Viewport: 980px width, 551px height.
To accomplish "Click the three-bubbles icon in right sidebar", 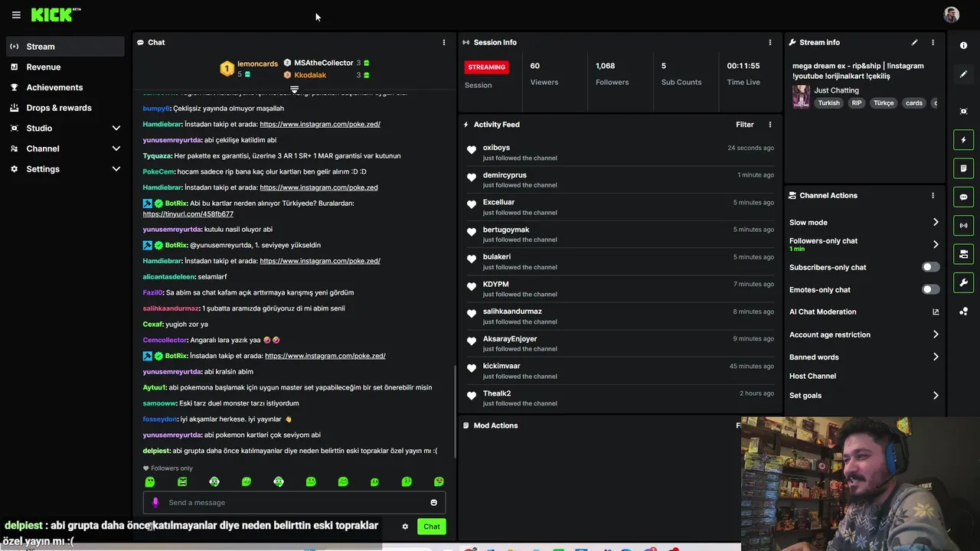I will (964, 311).
